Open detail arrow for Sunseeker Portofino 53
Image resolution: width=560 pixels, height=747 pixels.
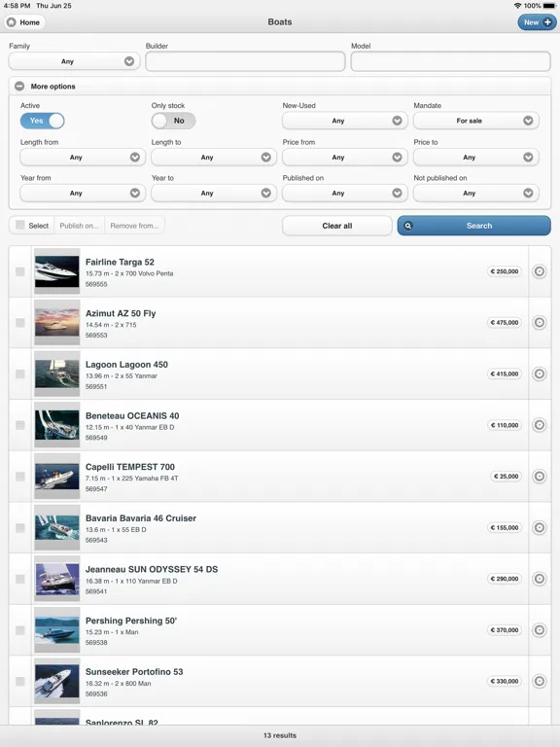[x=539, y=681]
